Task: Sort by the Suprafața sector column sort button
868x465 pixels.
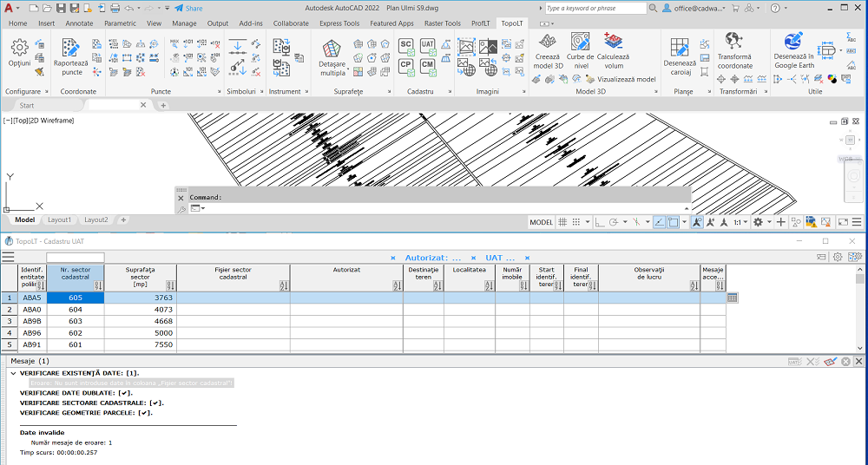Action: (170, 285)
